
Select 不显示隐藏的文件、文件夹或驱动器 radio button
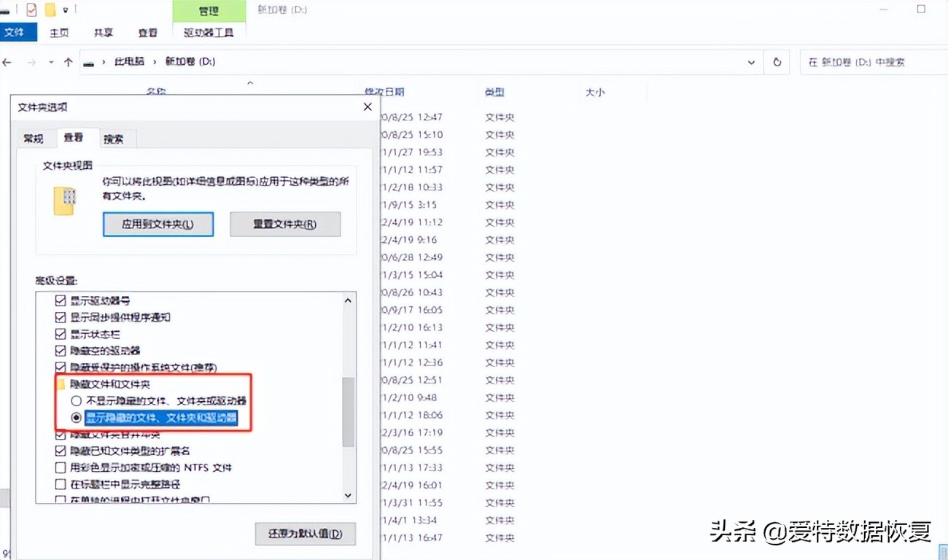click(76, 400)
